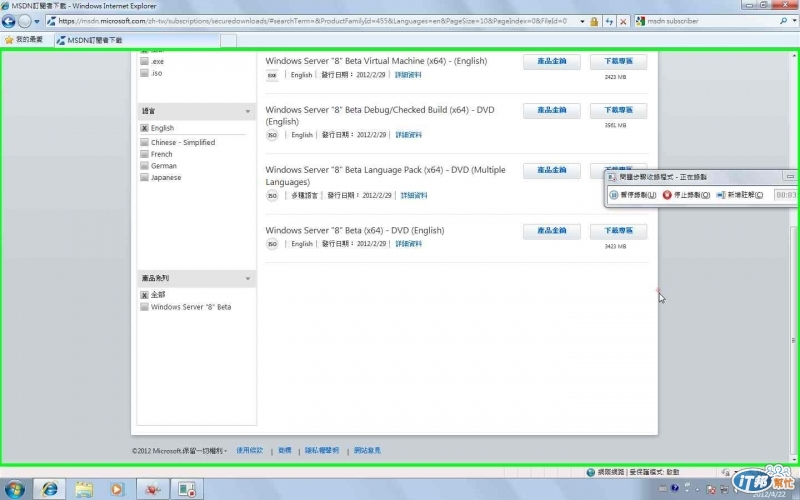Screen dimensions: 800x500
Task: Click 產品金鑰 for Virtual Machine (x64)
Action: tap(552, 62)
